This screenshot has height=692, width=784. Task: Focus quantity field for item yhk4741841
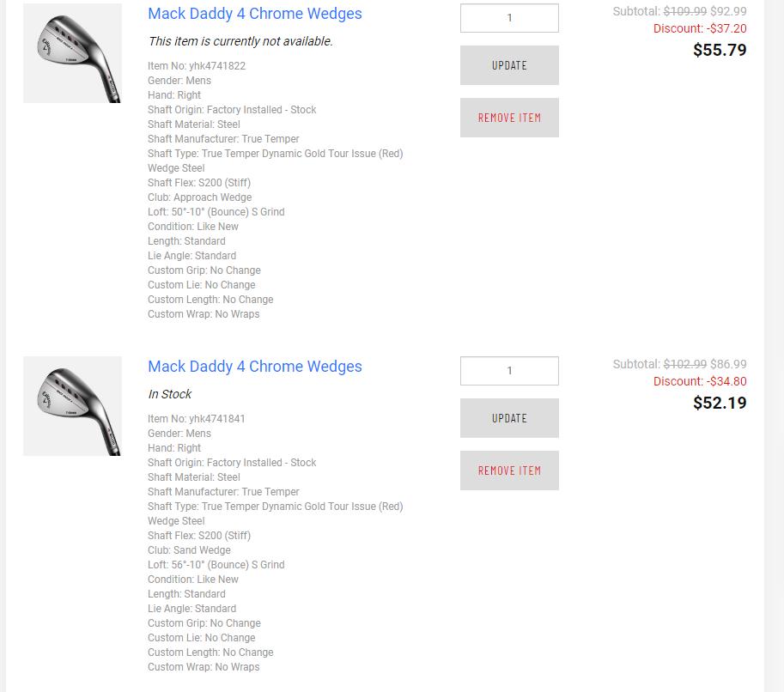509,371
